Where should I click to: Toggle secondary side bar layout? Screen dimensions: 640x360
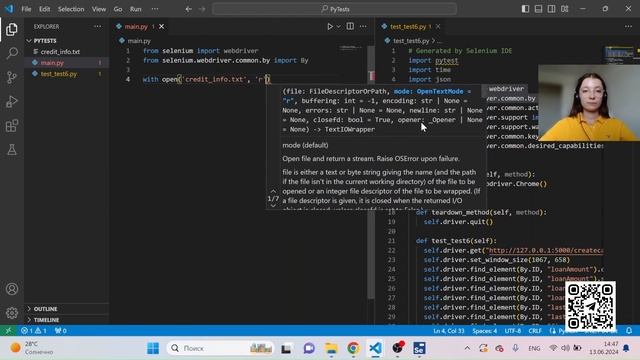[x=551, y=9]
